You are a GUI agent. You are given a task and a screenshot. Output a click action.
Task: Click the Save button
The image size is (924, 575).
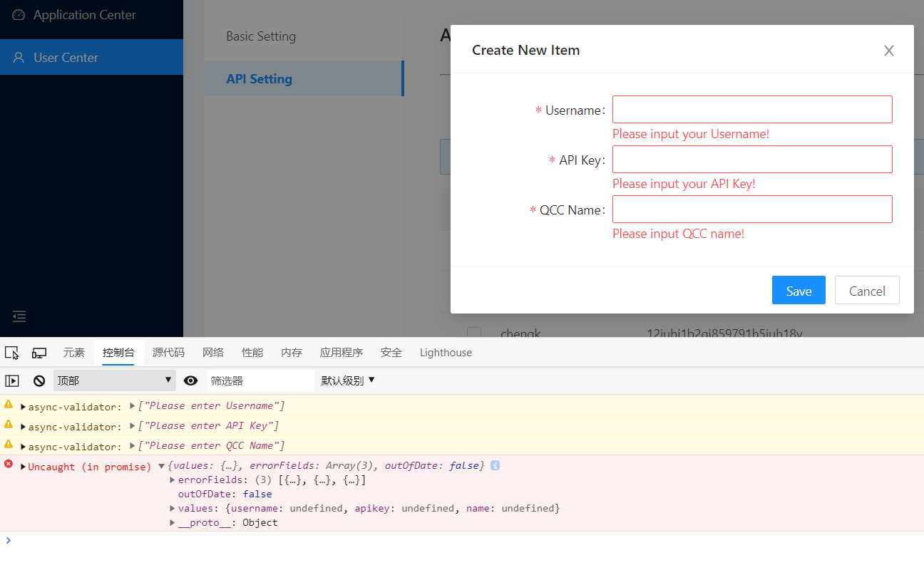(x=798, y=290)
